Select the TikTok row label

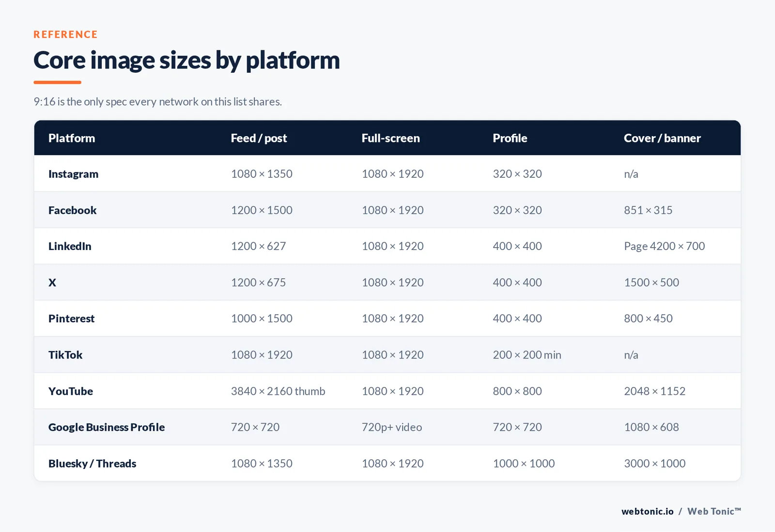[x=65, y=355]
